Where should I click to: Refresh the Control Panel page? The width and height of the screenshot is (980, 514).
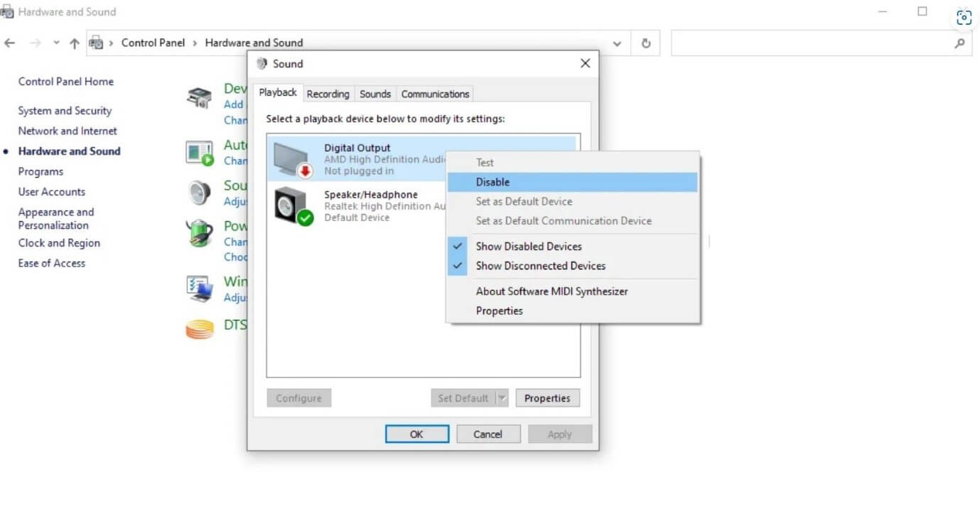(x=645, y=43)
